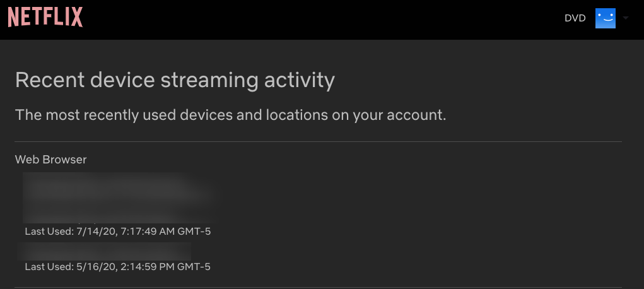Viewport: 644px width, 289px height.
Task: Click the "most recently used devices" description
Action: coord(230,115)
